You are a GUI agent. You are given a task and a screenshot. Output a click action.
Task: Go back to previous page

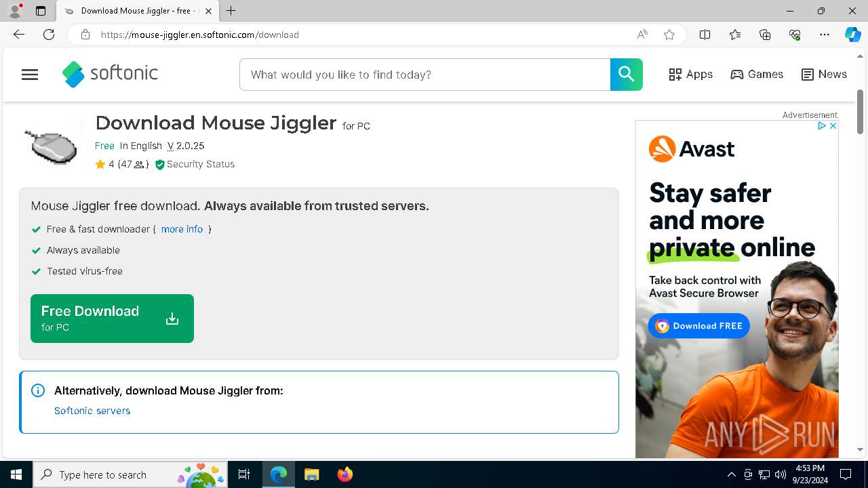tap(19, 35)
